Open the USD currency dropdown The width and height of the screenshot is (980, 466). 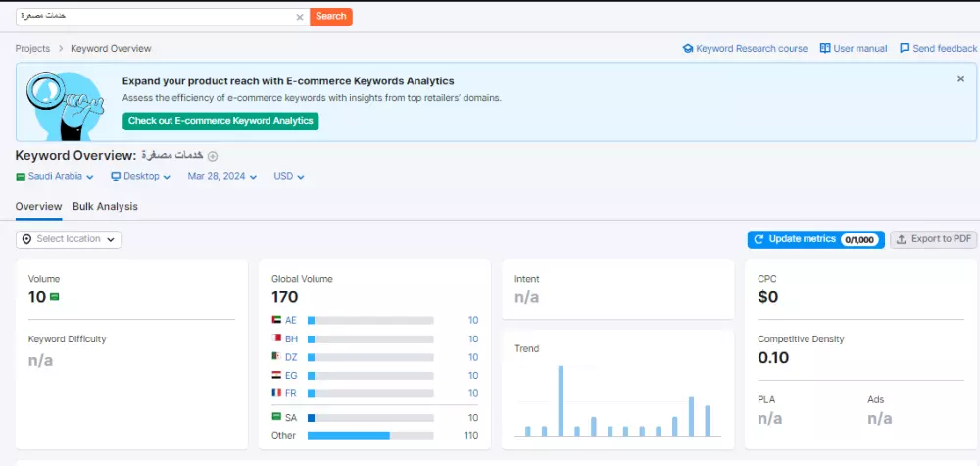[x=289, y=177]
